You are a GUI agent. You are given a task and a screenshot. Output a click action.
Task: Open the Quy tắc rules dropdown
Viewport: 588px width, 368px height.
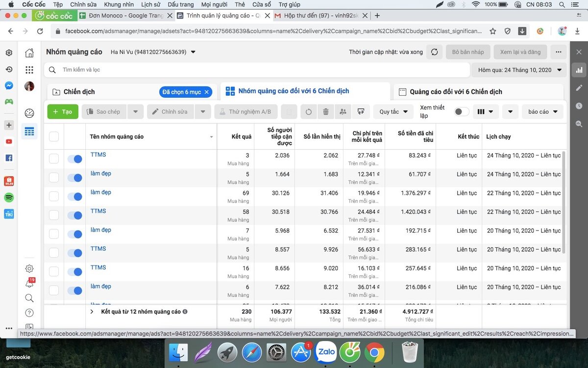[393, 112]
